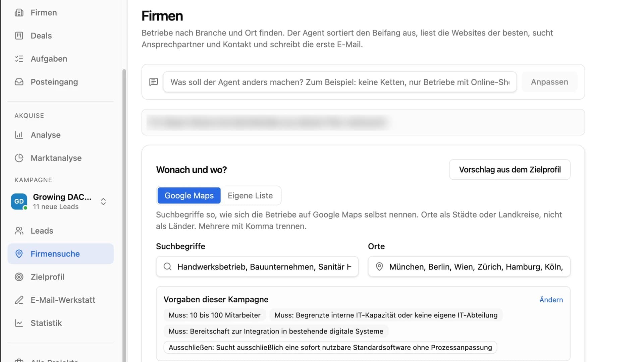644x362 pixels.
Task: Open the Statistik line chart icon
Action: (x=19, y=323)
